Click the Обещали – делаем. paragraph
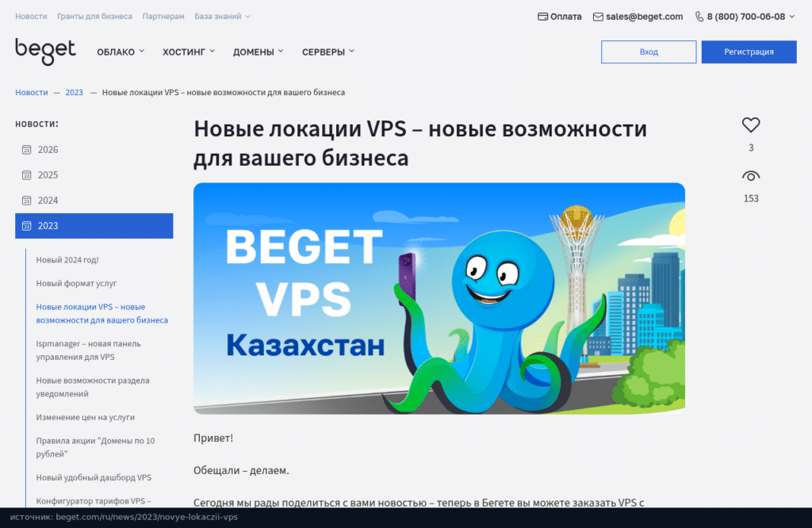Viewport: 812px width, 528px height. [241, 471]
